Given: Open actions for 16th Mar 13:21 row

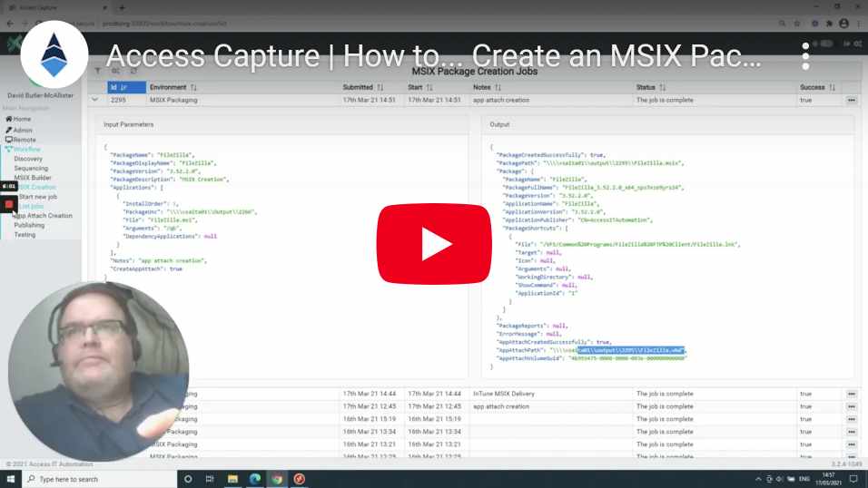Looking at the screenshot, I should click(x=852, y=444).
